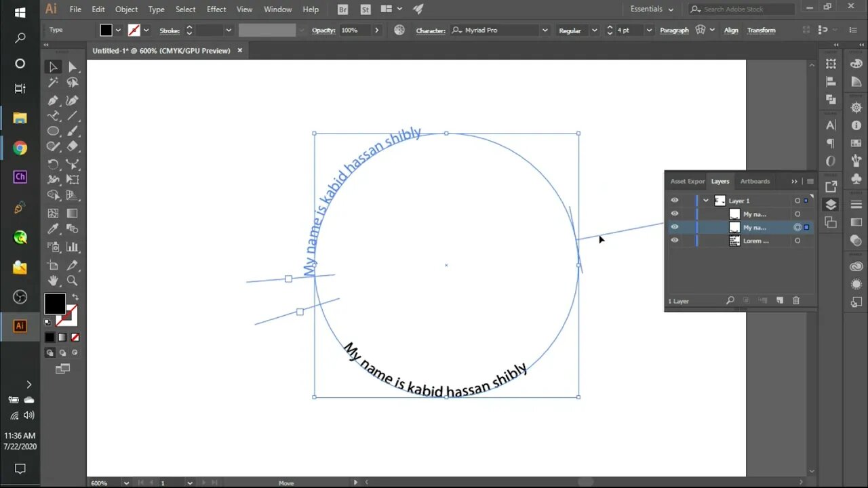Image resolution: width=868 pixels, height=488 pixels.
Task: Select the Rotate tool
Action: (x=53, y=164)
